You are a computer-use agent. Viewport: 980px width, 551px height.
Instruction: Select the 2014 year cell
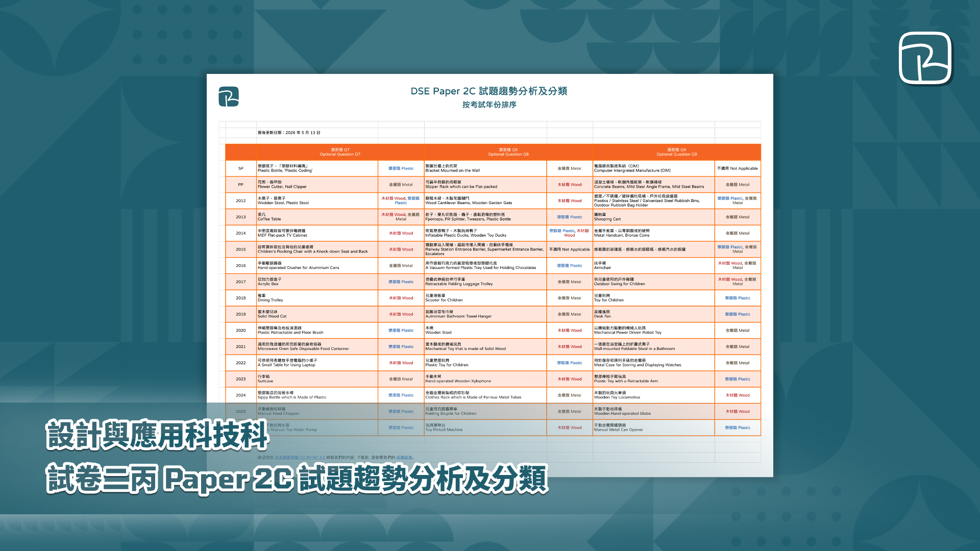click(x=241, y=233)
